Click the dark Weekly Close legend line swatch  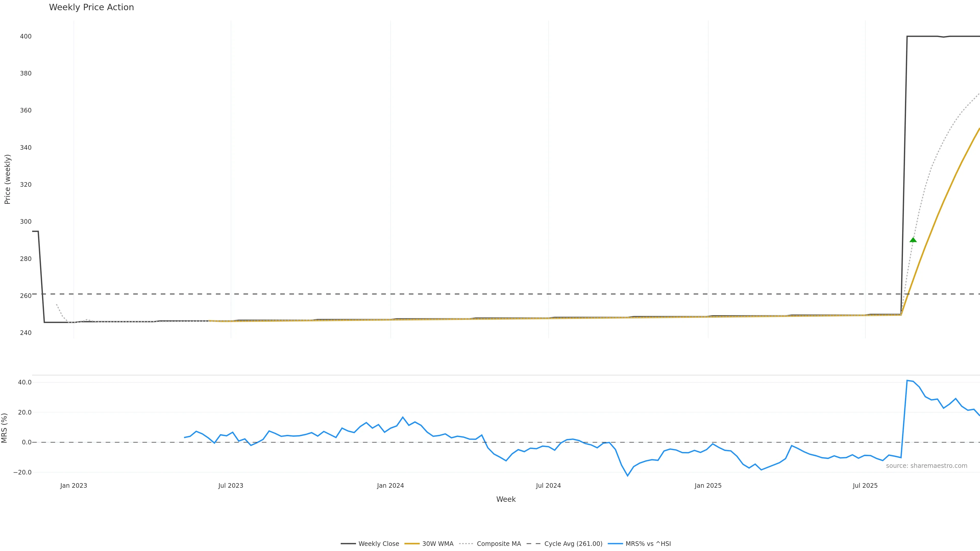click(348, 544)
